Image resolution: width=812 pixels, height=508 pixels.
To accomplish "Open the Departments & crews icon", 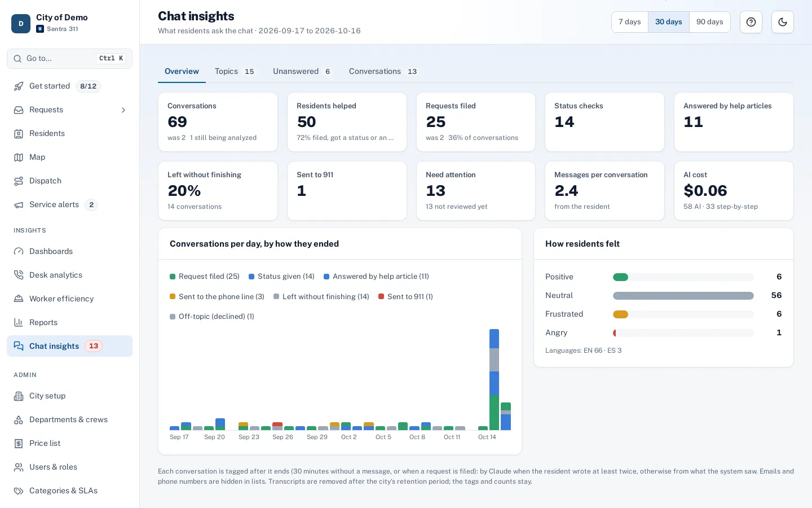I will pyautogui.click(x=19, y=420).
